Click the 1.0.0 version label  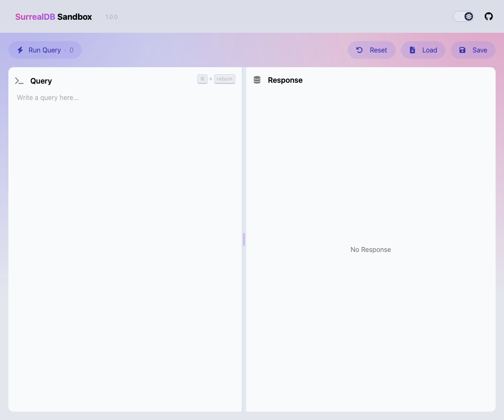(x=111, y=17)
